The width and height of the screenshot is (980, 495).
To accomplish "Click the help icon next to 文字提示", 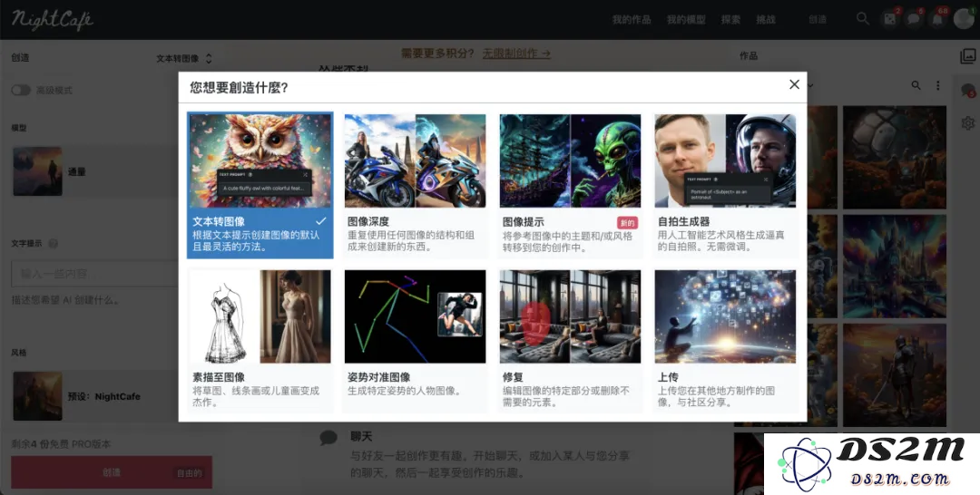I will pyautogui.click(x=54, y=244).
